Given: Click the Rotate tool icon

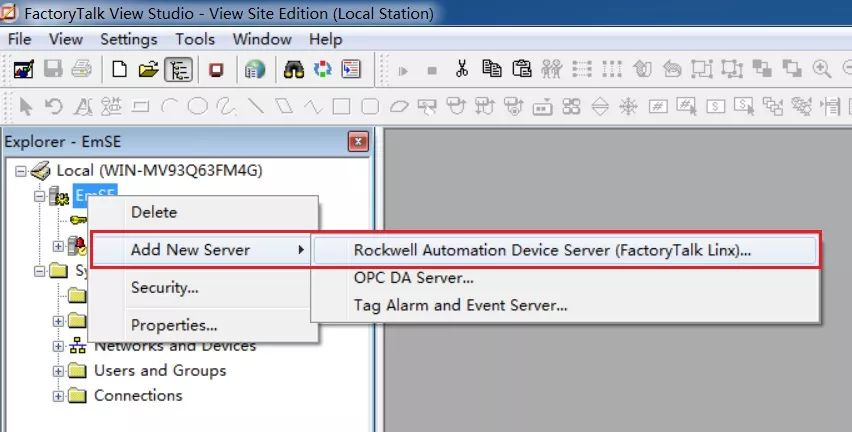Looking at the screenshot, I should tap(54, 106).
